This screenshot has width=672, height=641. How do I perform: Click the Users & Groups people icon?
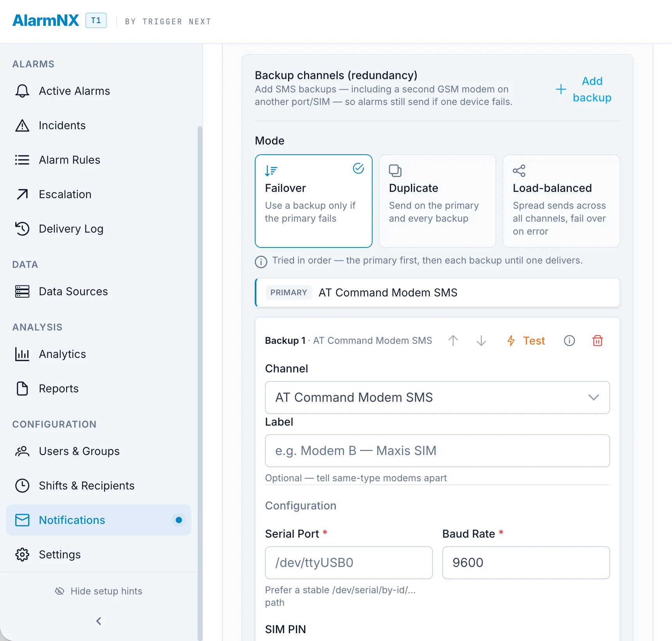coord(22,451)
